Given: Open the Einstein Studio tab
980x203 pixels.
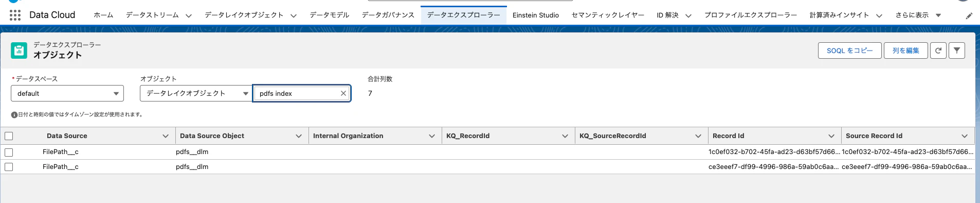Looking at the screenshot, I should 536,15.
